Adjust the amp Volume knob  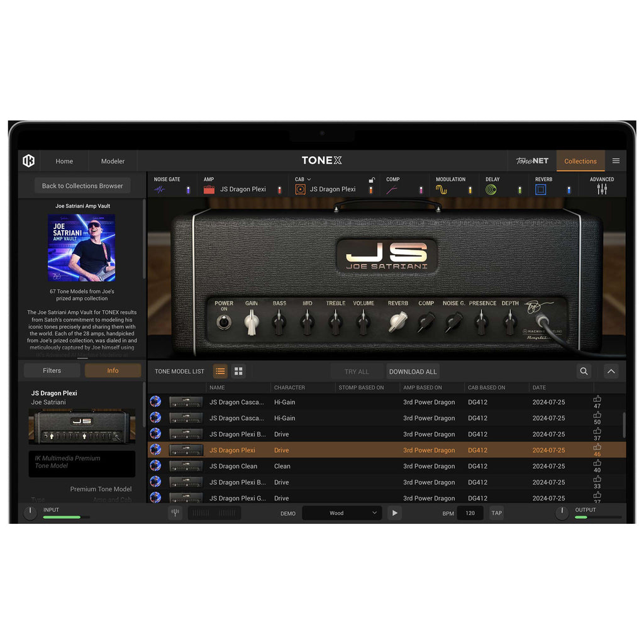[363, 323]
